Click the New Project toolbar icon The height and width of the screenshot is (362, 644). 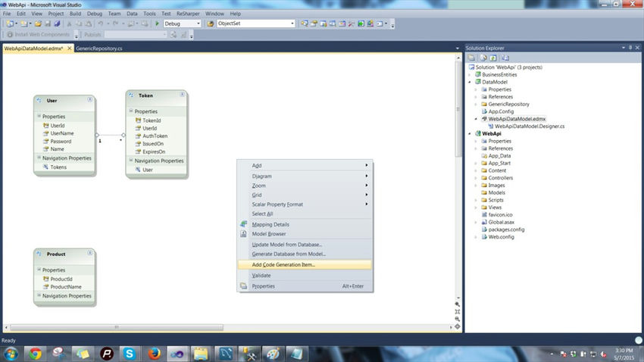pos(10,23)
